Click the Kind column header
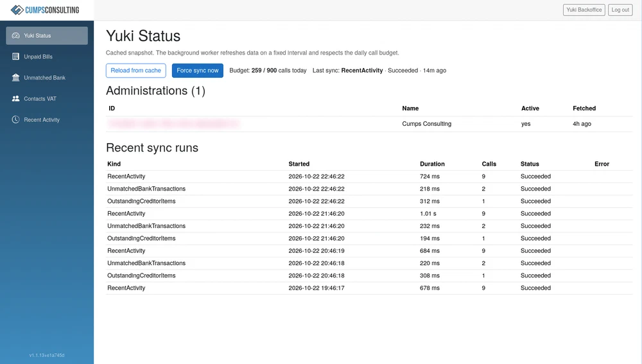The height and width of the screenshot is (364, 642). coord(114,164)
